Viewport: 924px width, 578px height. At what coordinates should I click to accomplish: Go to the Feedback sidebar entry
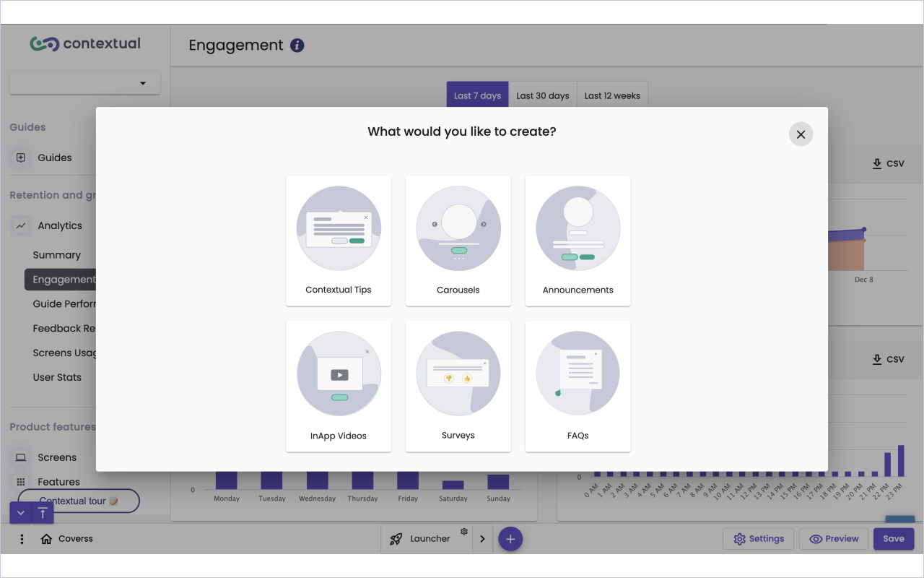click(x=64, y=329)
